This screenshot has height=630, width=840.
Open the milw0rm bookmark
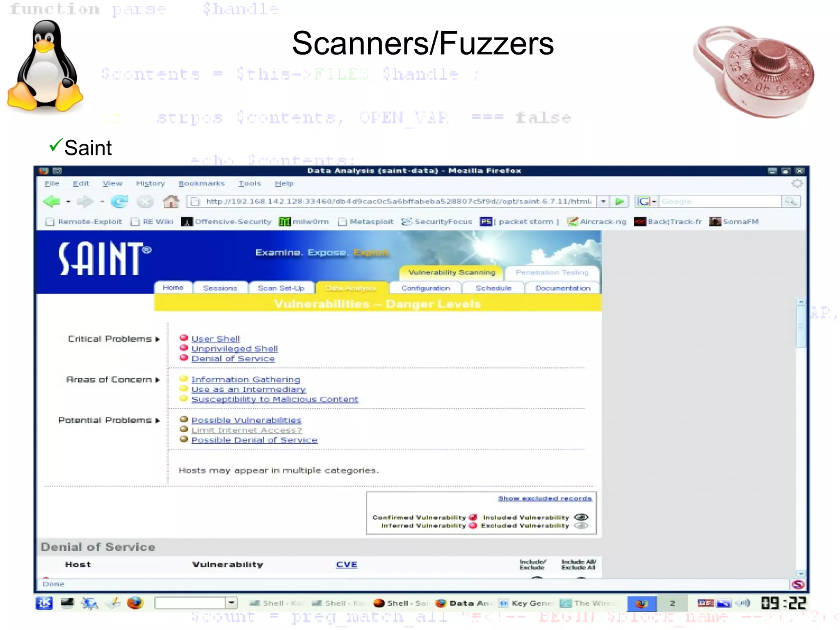pyautogui.click(x=304, y=222)
